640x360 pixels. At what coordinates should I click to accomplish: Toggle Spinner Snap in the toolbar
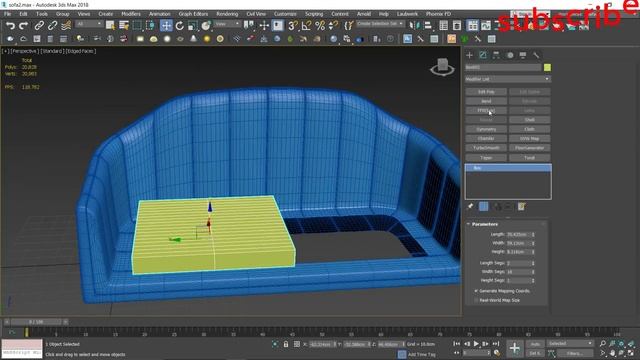click(333, 26)
